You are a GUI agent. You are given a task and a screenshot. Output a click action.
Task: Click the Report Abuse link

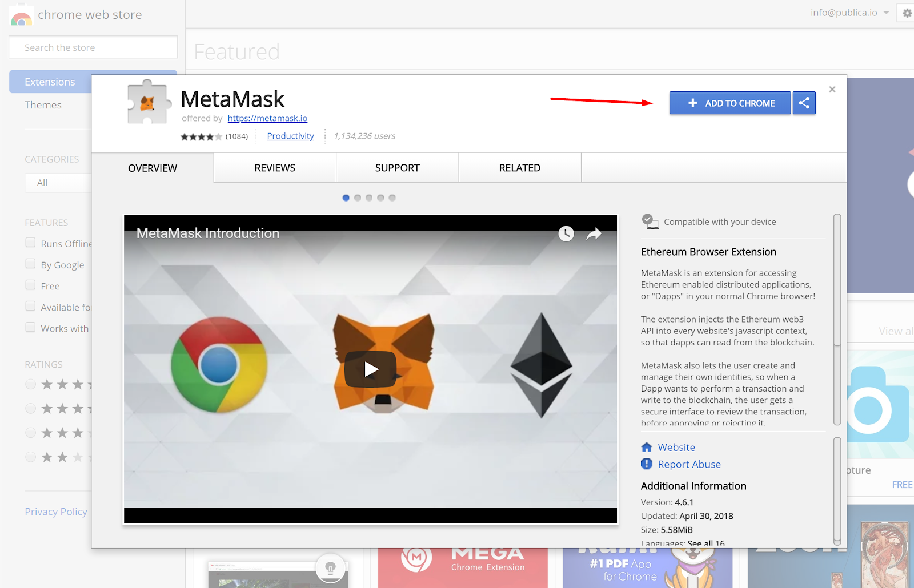tap(689, 464)
